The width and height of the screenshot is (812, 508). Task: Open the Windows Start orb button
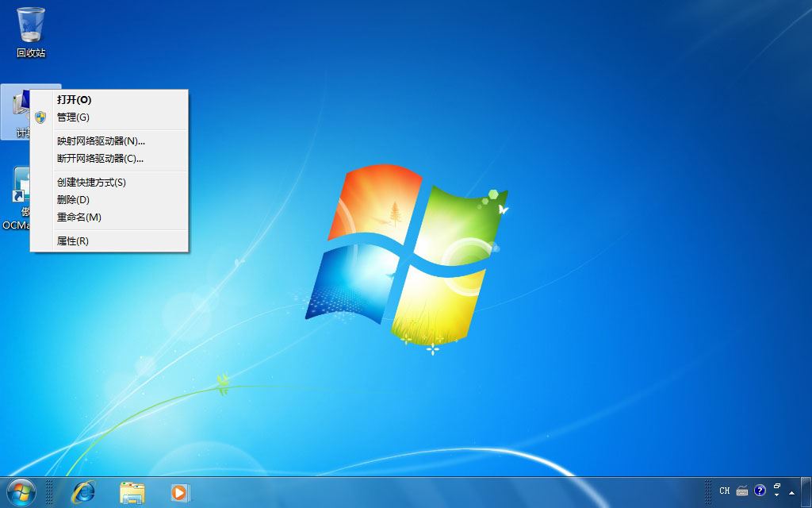pyautogui.click(x=21, y=492)
